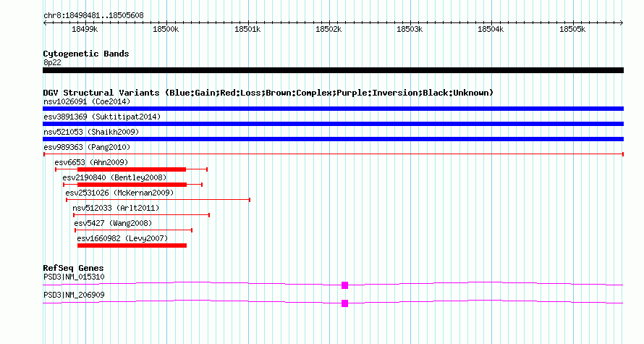Click the nsv512033 (Arlt2011) label
Image resolution: width=644 pixels, height=344 pixels.
pyautogui.click(x=116, y=208)
